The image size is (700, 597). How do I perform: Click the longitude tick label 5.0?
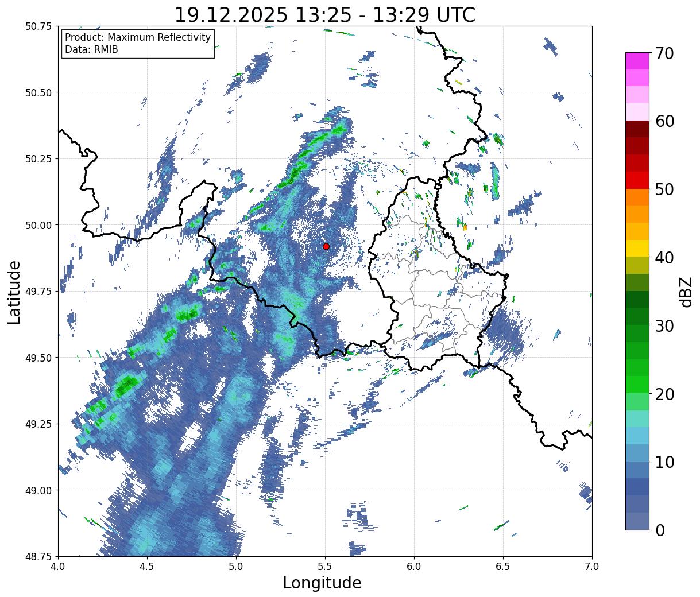tap(236, 566)
